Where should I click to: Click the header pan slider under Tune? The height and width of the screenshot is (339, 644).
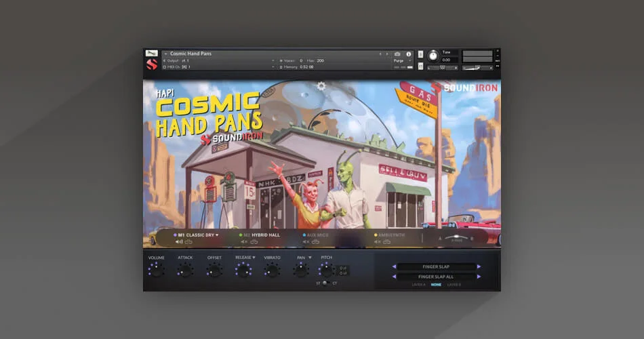point(443,68)
